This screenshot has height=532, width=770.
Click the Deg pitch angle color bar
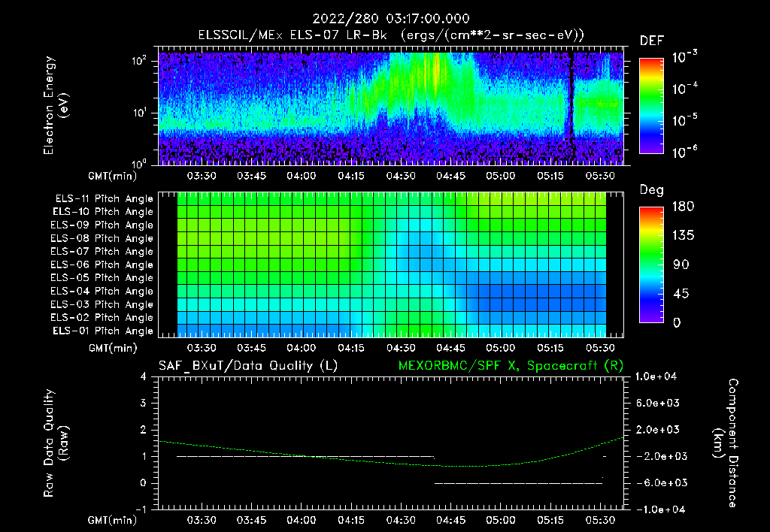pos(651,264)
